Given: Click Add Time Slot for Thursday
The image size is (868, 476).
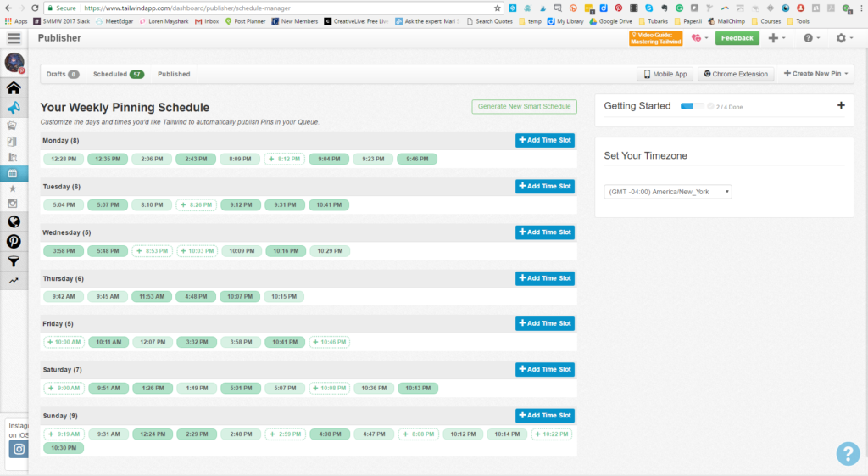Looking at the screenshot, I should (544, 278).
